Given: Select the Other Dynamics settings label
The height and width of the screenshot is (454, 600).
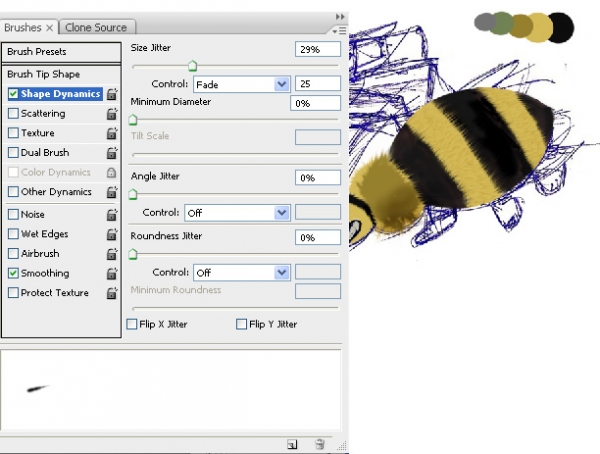Looking at the screenshot, I should [56, 192].
